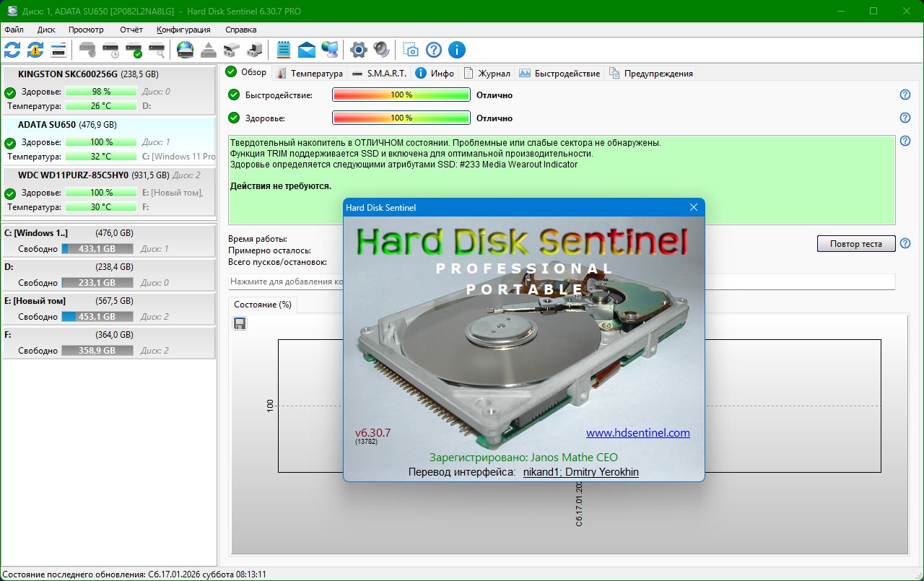Image resolution: width=924 pixels, height=581 pixels.
Task: Close the Hard Disk Sentinel about dialog
Action: [x=694, y=208]
